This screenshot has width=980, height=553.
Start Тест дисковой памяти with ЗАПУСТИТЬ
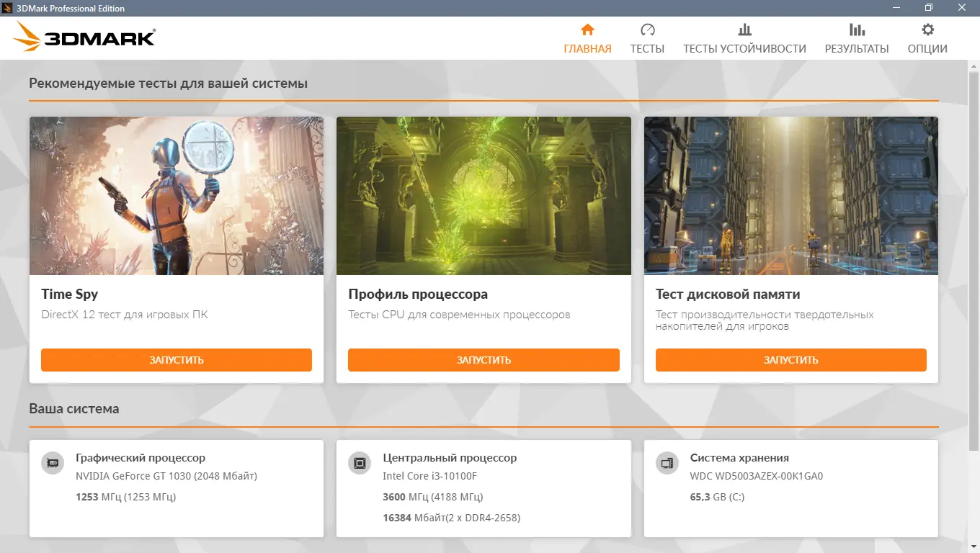[x=791, y=360]
